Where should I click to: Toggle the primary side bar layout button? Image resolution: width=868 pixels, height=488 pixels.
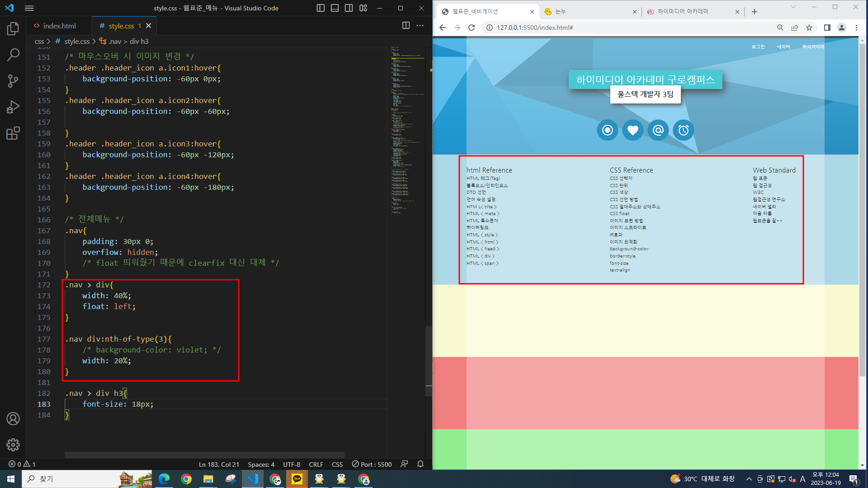(321, 8)
